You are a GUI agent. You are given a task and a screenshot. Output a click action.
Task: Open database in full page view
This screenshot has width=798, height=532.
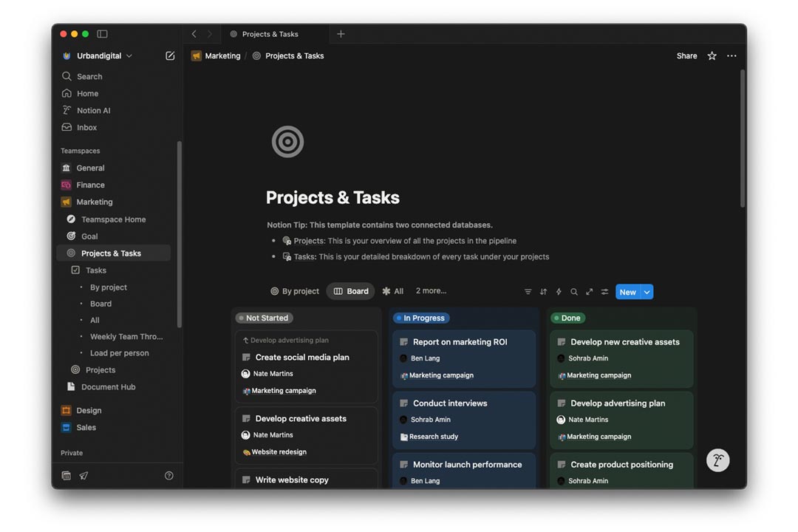[590, 292]
